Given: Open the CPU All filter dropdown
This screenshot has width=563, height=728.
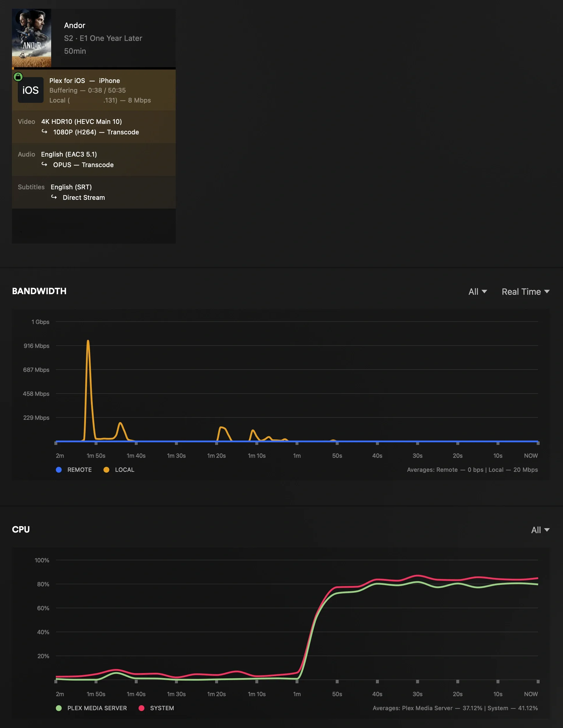Looking at the screenshot, I should tap(540, 530).
